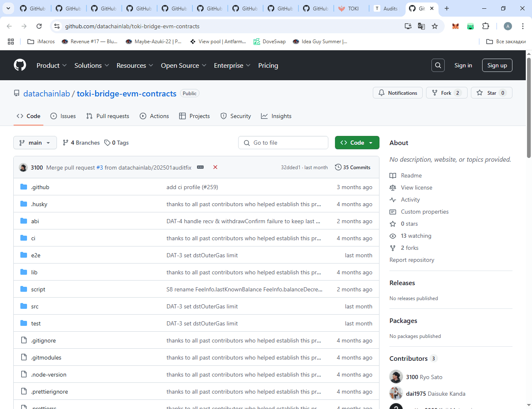Switch to the Security tab

[236, 116]
